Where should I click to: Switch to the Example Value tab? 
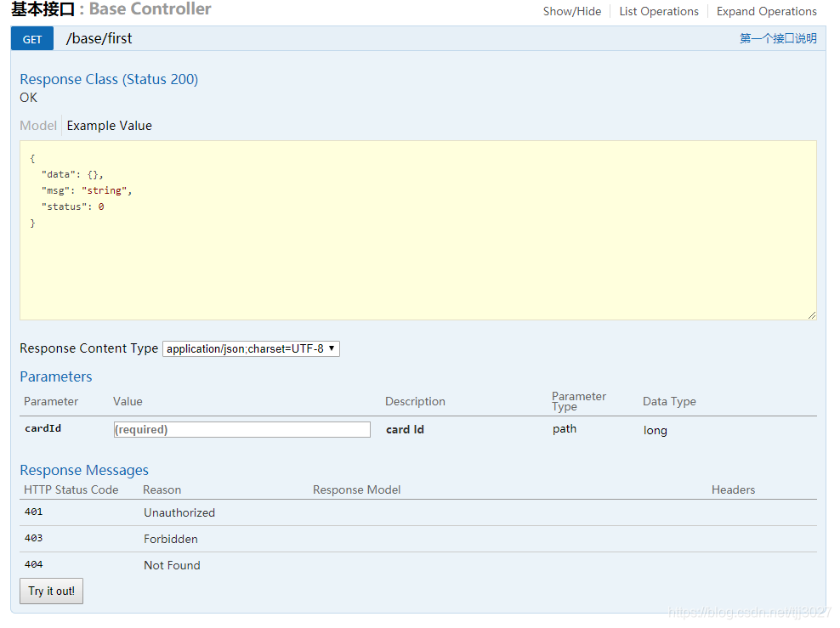[110, 125]
